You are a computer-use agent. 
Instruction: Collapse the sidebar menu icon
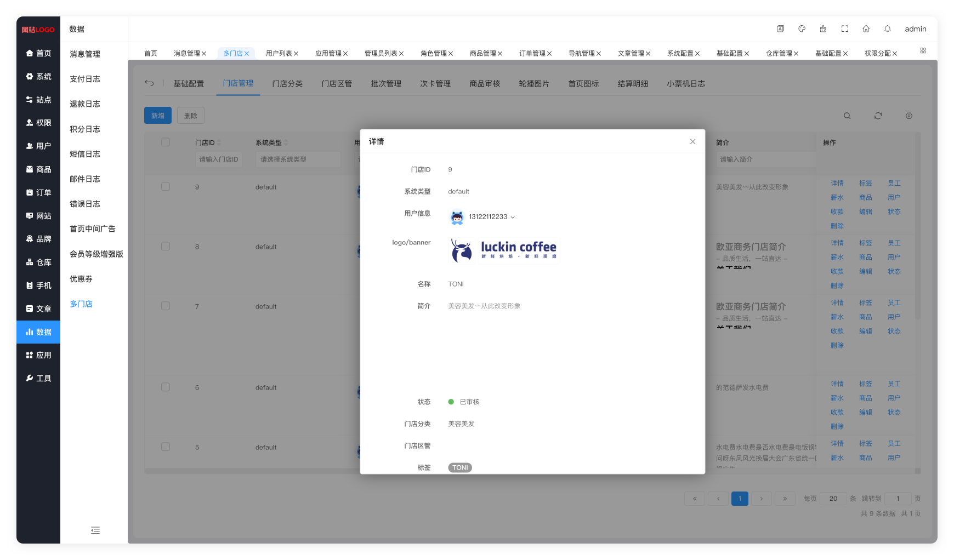click(95, 530)
